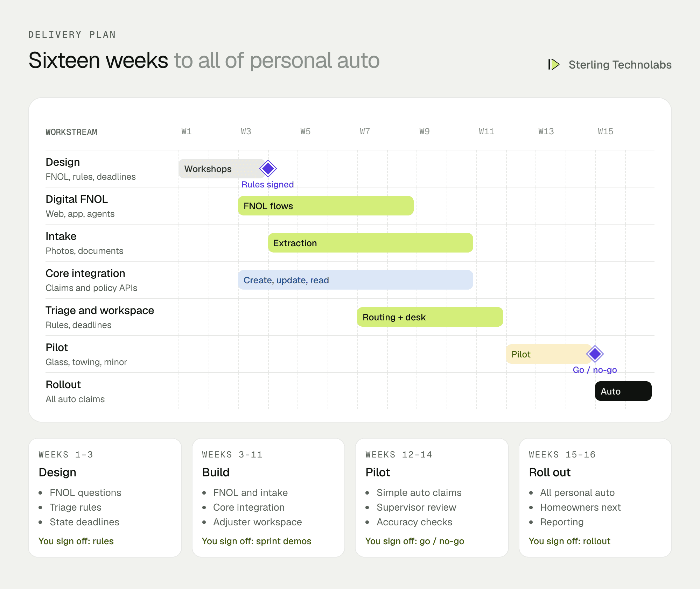Click the Rollout workstream title

click(63, 385)
